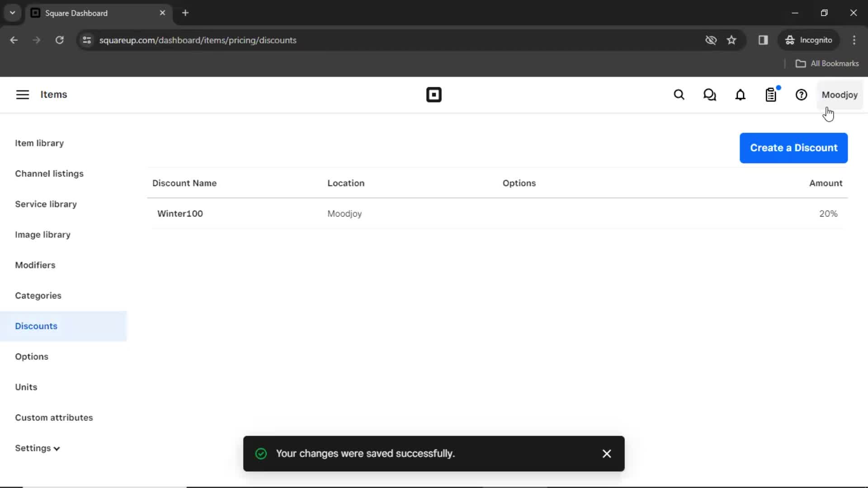Go to Categories page
The image size is (868, 488).
coord(38,296)
